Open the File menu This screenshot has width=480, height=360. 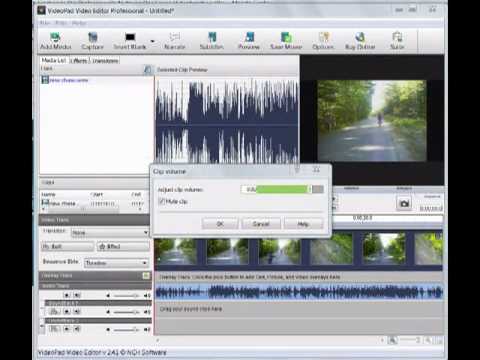click(x=45, y=23)
